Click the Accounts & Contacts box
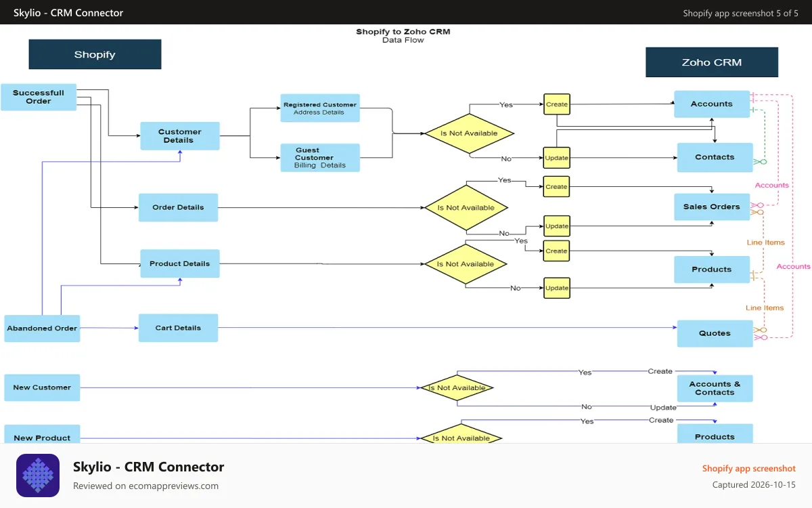Screen dimensions: 812x508 (x=715, y=388)
